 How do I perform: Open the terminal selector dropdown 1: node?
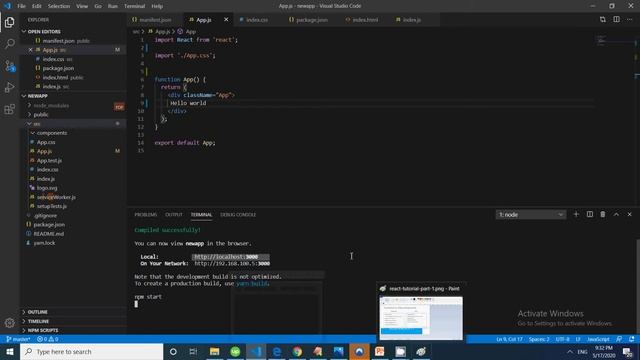coord(531,214)
